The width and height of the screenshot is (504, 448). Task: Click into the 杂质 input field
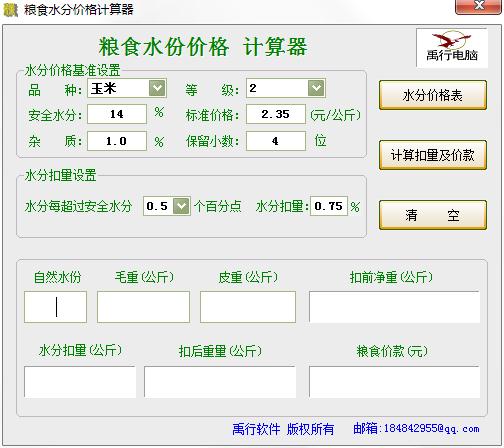[x=117, y=141]
